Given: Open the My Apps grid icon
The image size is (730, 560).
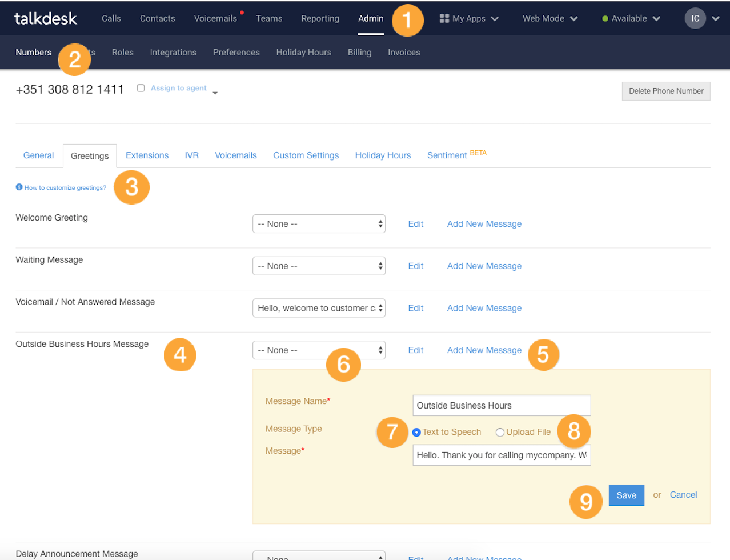Looking at the screenshot, I should click(444, 18).
